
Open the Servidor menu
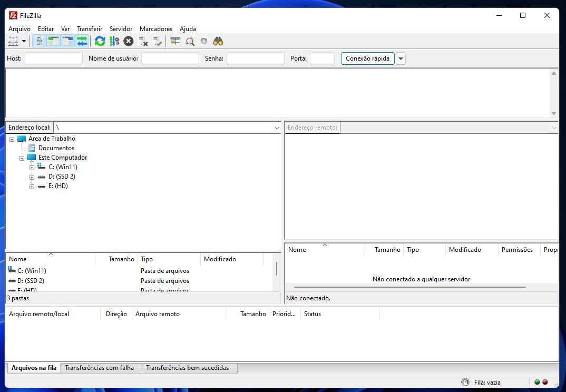point(121,29)
